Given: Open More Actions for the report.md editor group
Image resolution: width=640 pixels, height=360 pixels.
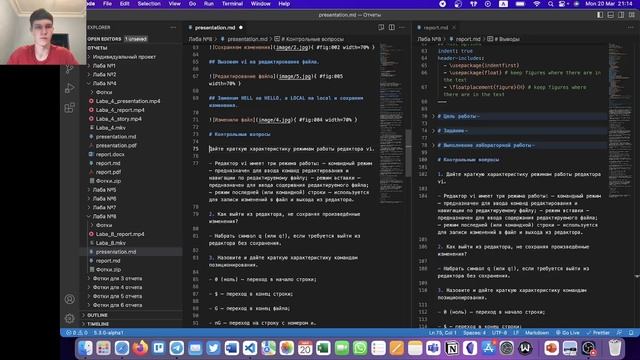Looking at the screenshot, I should (x=631, y=27).
